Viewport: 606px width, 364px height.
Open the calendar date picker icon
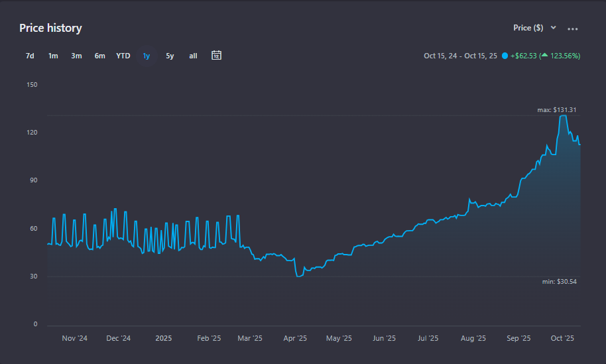point(216,56)
